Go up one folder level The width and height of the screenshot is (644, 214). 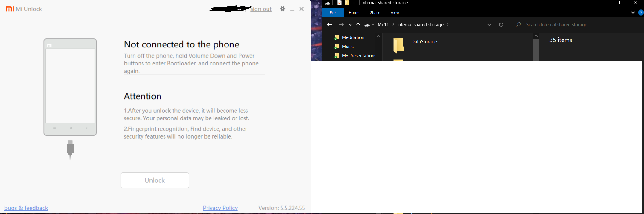[x=358, y=25]
